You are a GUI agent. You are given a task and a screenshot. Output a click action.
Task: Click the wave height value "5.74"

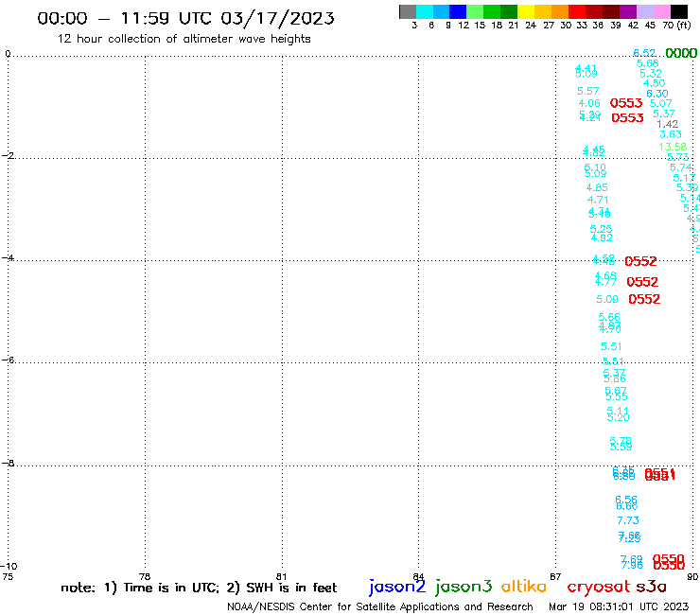pyautogui.click(x=681, y=167)
